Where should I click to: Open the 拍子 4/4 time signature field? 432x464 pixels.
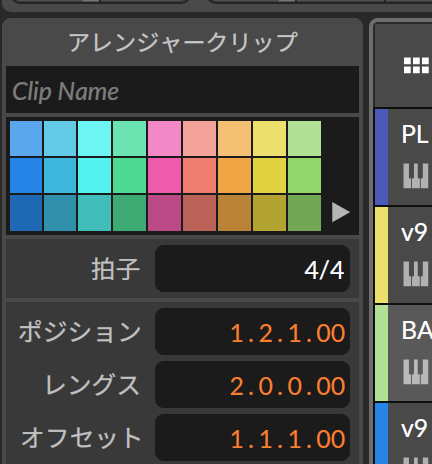coord(252,269)
